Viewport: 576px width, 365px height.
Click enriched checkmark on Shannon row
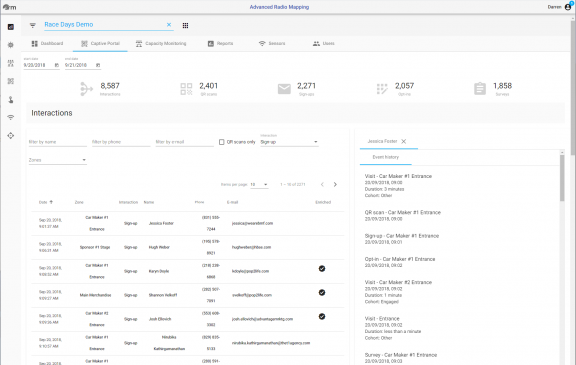point(322,292)
